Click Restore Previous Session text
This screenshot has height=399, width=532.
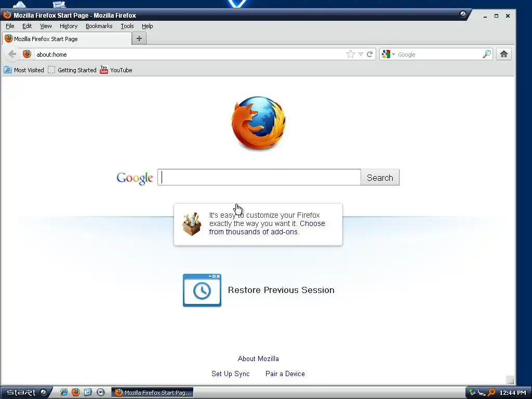[x=281, y=290]
